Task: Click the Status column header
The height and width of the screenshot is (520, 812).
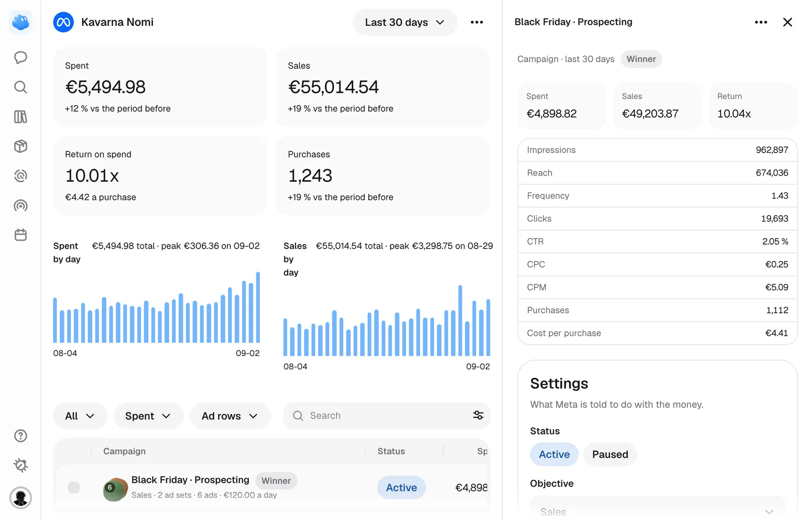Action: [x=391, y=451]
